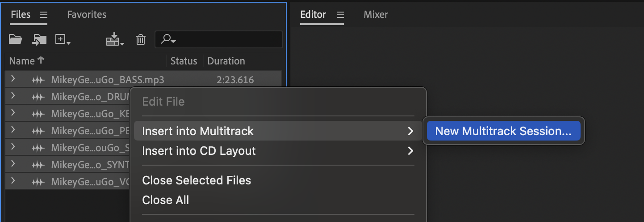This screenshot has height=222, width=644.
Task: Choose New Multitrack Session... from submenu
Action: click(x=503, y=131)
